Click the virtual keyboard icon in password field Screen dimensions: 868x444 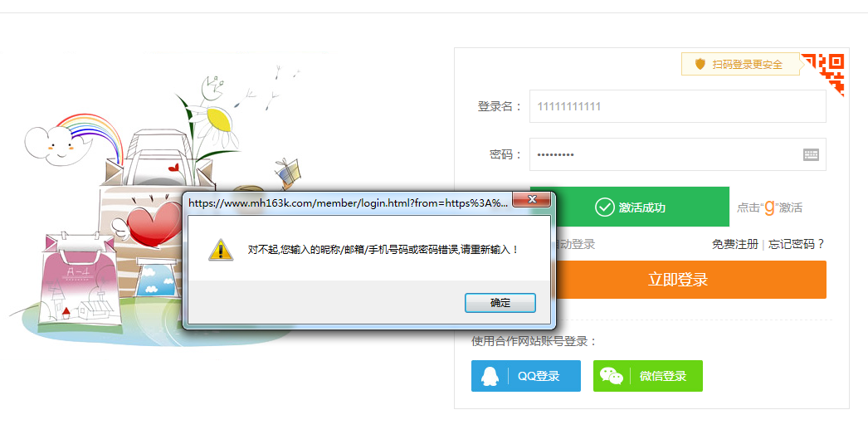click(811, 154)
